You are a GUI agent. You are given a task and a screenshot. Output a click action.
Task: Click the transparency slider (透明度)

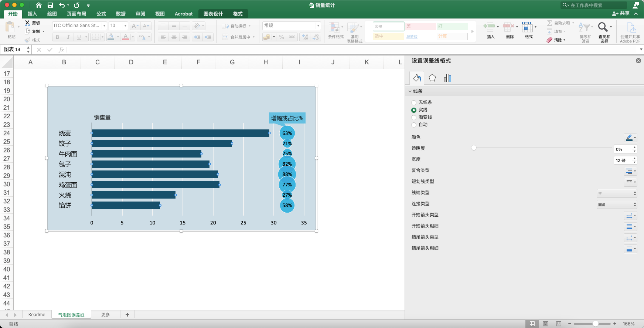pos(474,148)
